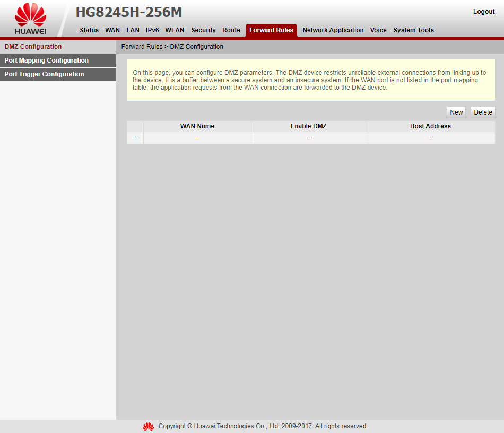This screenshot has width=504, height=433.
Task: Select the Forward Rules tab
Action: coord(271,30)
